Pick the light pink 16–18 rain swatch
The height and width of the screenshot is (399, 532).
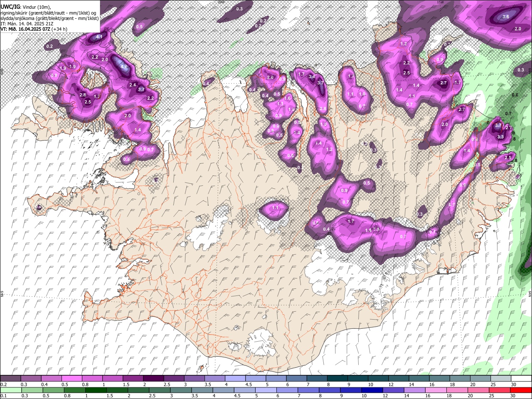(436, 390)
